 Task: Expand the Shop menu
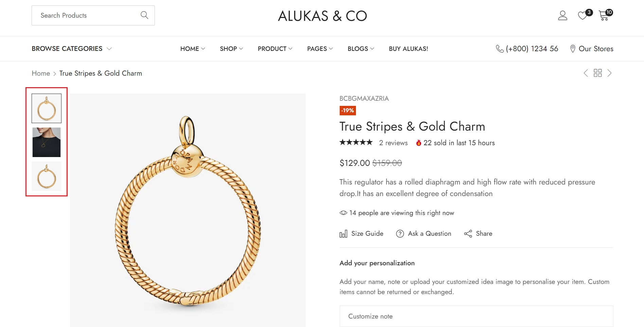231,49
